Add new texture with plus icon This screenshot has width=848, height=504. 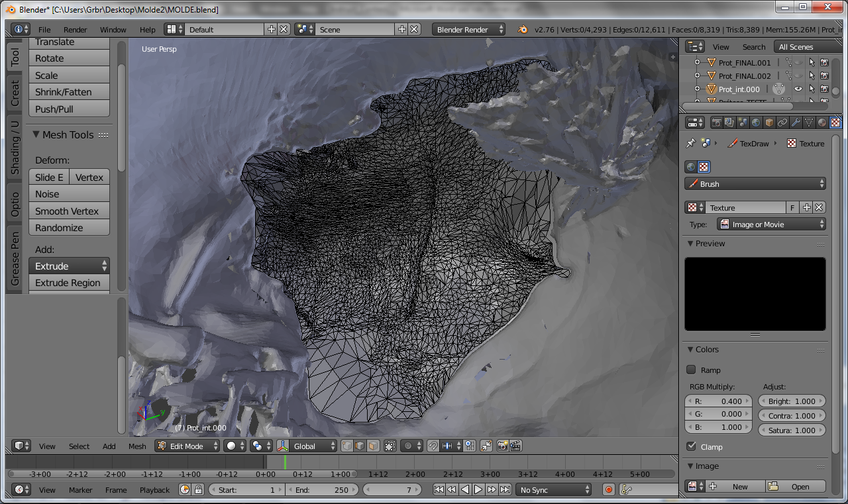(806, 207)
